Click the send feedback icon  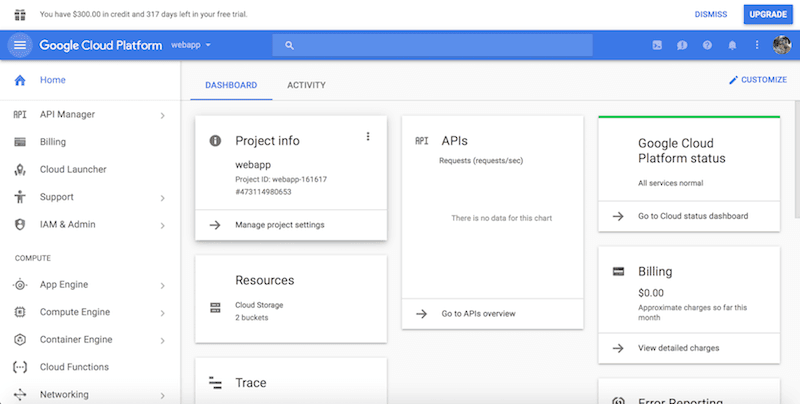pos(682,45)
